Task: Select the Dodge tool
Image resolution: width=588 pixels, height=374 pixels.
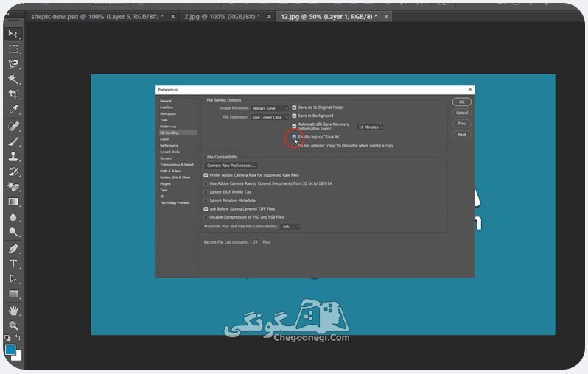Action: pos(13,232)
